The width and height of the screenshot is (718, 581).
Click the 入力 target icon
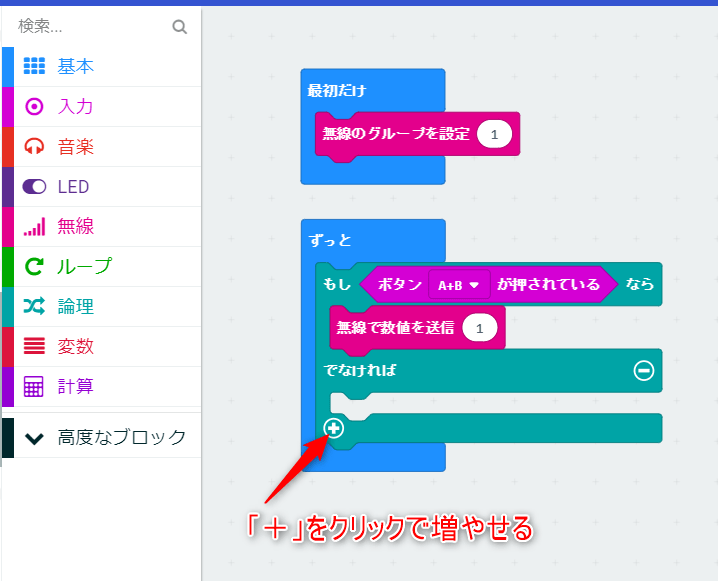(x=34, y=106)
